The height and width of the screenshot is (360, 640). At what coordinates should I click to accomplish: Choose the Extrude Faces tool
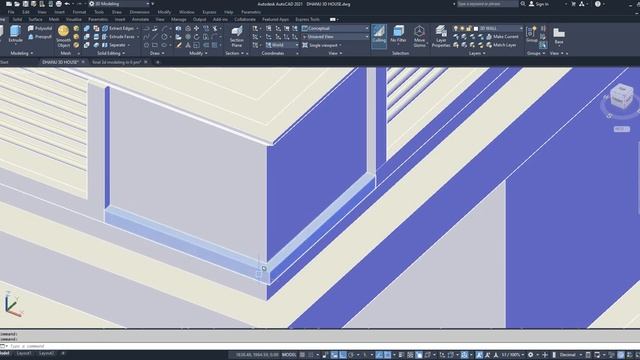point(118,37)
